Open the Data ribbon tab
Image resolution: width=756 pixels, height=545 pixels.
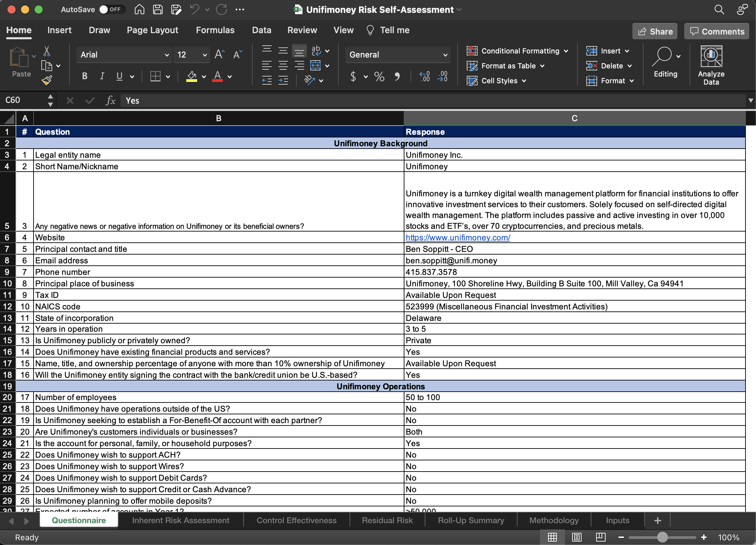[x=261, y=30]
